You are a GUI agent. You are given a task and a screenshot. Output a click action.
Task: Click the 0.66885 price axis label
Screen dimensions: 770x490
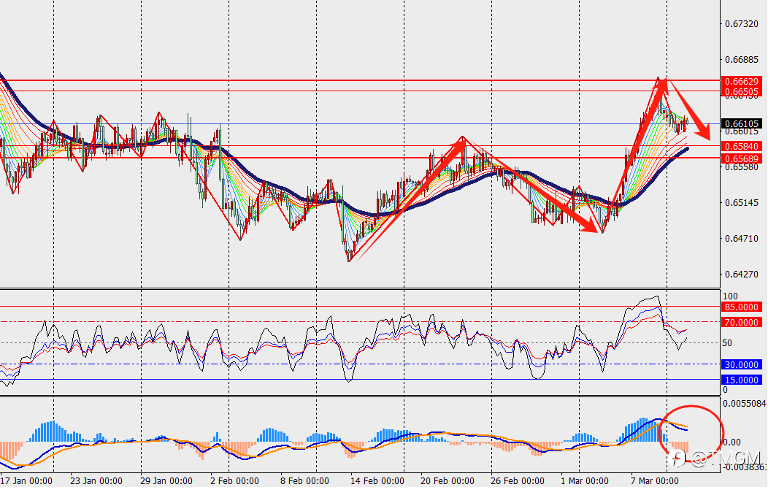point(742,59)
